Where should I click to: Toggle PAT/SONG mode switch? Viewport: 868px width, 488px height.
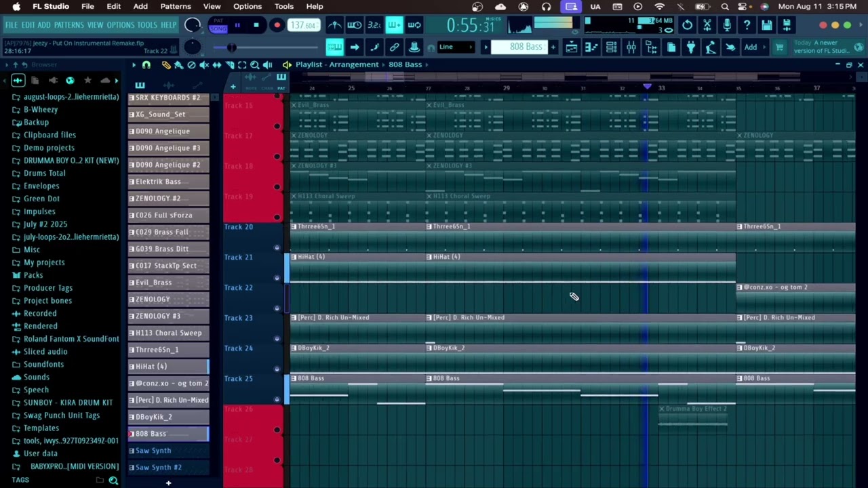pyautogui.click(x=218, y=25)
